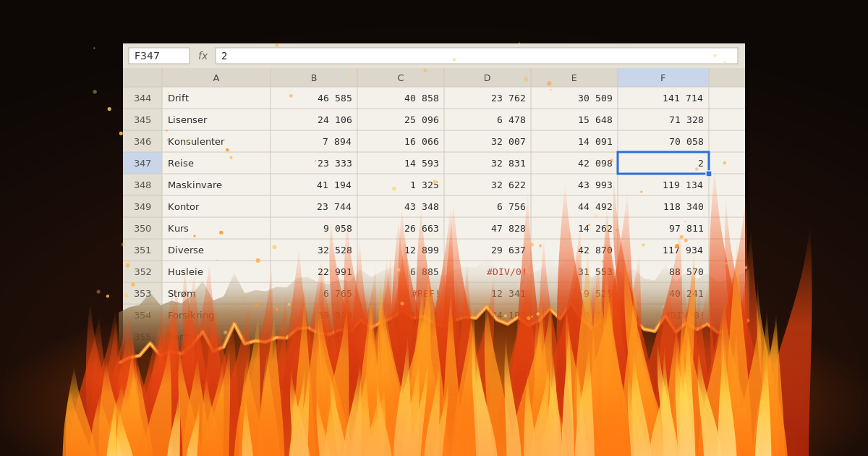
Task: Click the cell with value "46 585"
Action: tap(314, 98)
